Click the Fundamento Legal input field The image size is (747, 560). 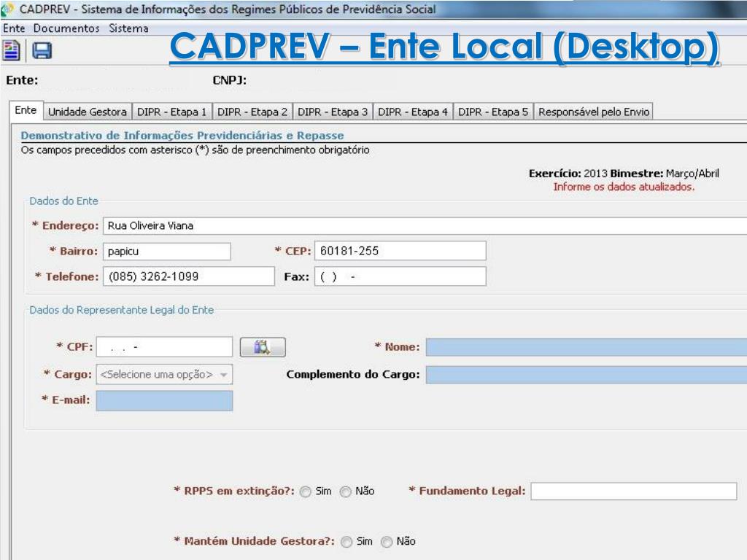coord(634,491)
